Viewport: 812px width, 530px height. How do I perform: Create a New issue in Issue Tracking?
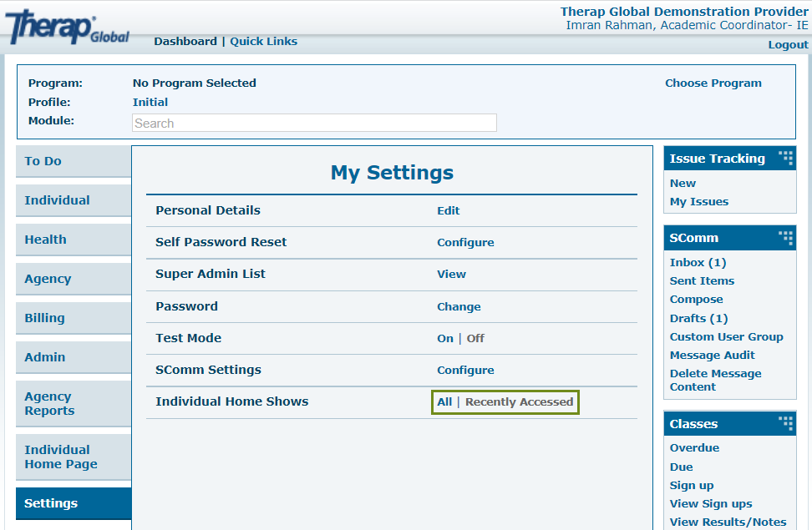pyautogui.click(x=683, y=184)
